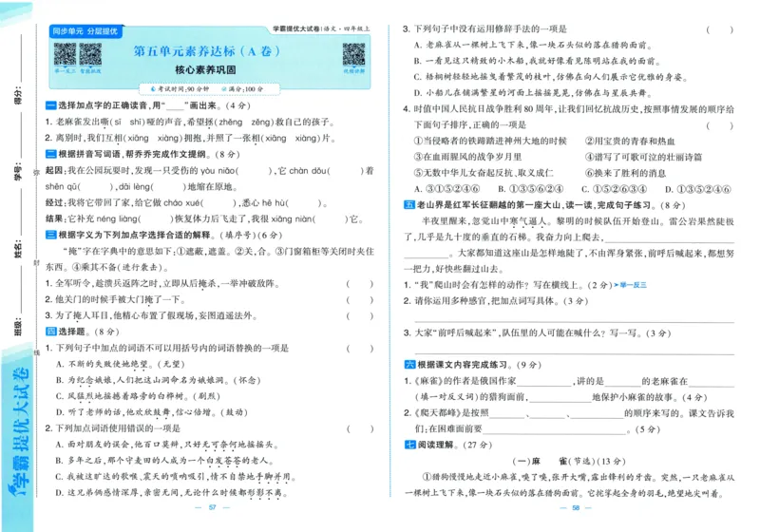The width and height of the screenshot is (760, 532).
Task: Click the blue section badge 七 before 阅读理解
Action: click(409, 445)
